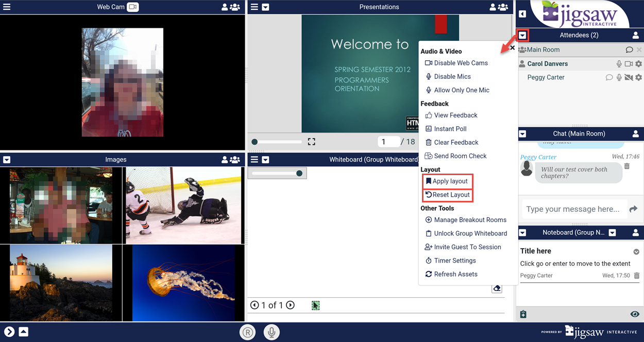Go to next whiteboard page
The width and height of the screenshot is (644, 342).
tap(291, 305)
